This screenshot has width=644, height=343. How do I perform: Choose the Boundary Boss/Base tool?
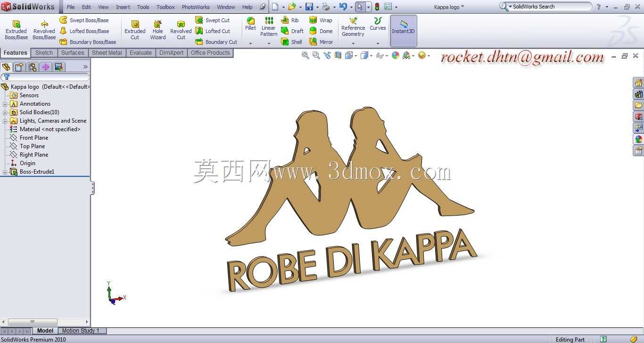click(88, 42)
